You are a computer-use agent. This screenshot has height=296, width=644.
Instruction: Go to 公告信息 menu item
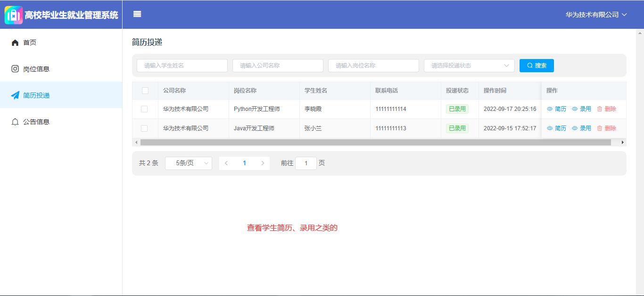36,122
